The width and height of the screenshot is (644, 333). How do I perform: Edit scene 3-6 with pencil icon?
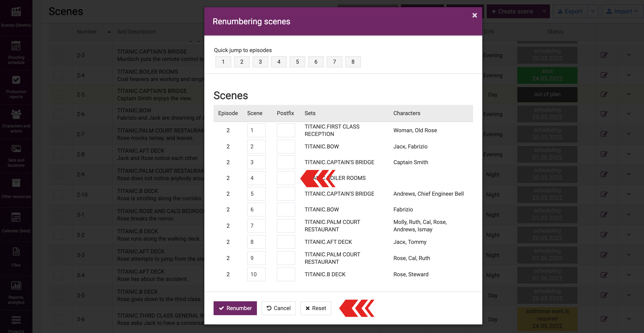(x=604, y=319)
